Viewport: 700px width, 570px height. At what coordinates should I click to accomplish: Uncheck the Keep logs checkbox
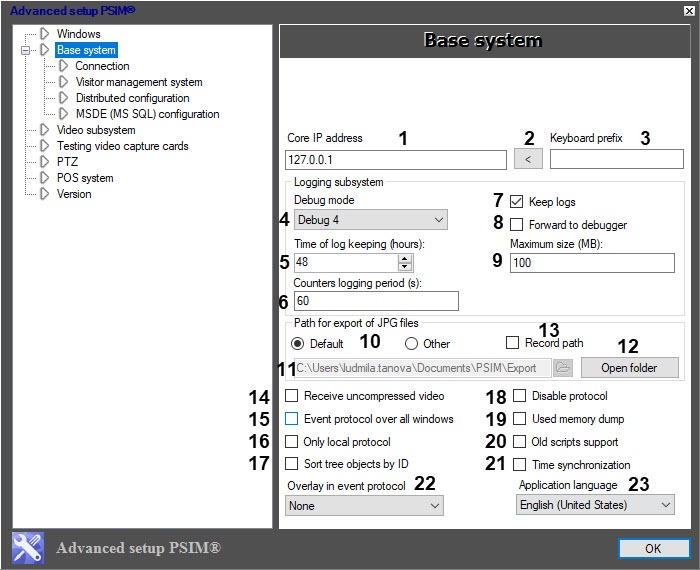[517, 202]
